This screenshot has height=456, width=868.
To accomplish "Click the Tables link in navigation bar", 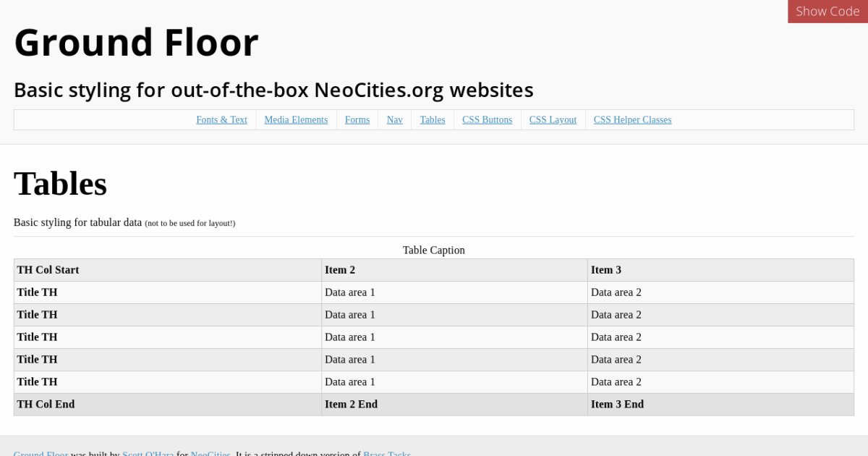I will (432, 120).
